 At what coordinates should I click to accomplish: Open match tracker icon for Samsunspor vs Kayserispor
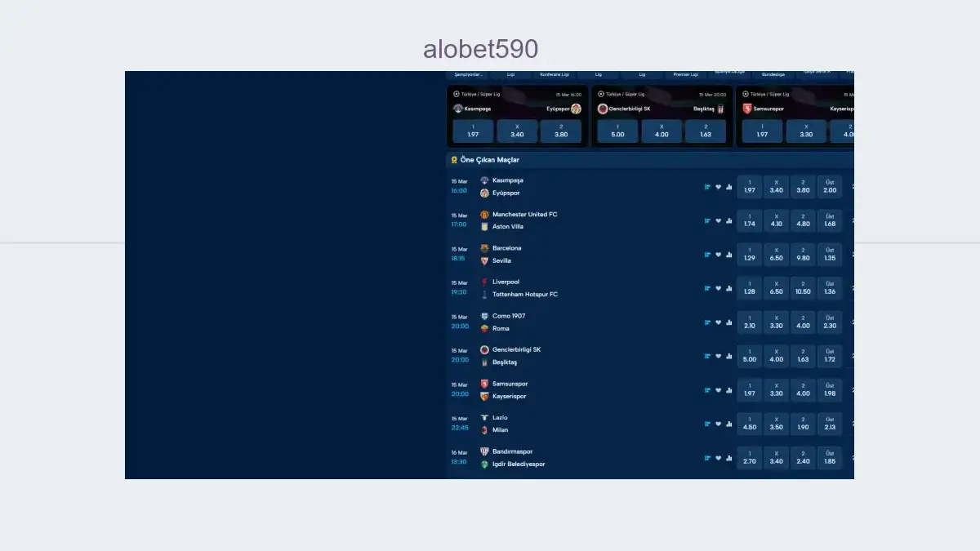708,390
